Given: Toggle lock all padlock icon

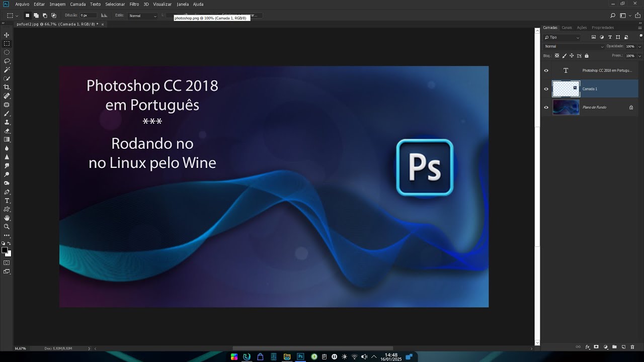Looking at the screenshot, I should 587,56.
